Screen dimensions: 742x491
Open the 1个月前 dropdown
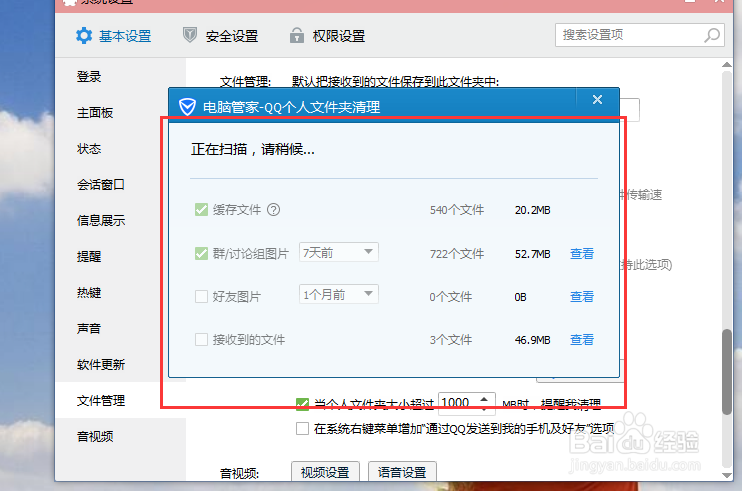point(338,294)
